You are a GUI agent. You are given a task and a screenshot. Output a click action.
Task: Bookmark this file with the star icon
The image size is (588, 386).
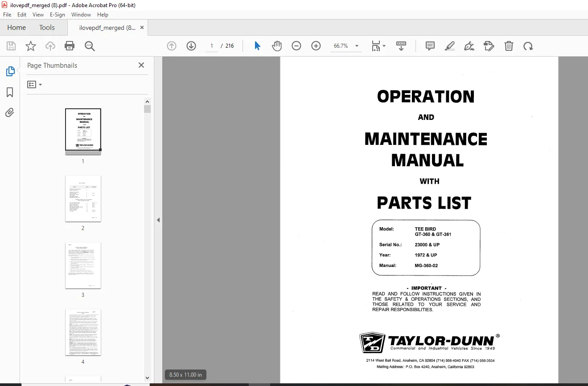pos(31,46)
